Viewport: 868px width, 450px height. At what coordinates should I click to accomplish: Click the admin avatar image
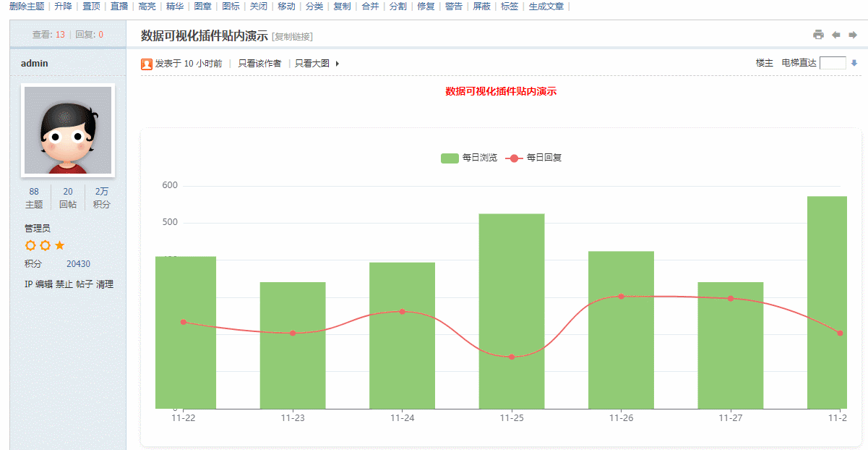[68, 130]
